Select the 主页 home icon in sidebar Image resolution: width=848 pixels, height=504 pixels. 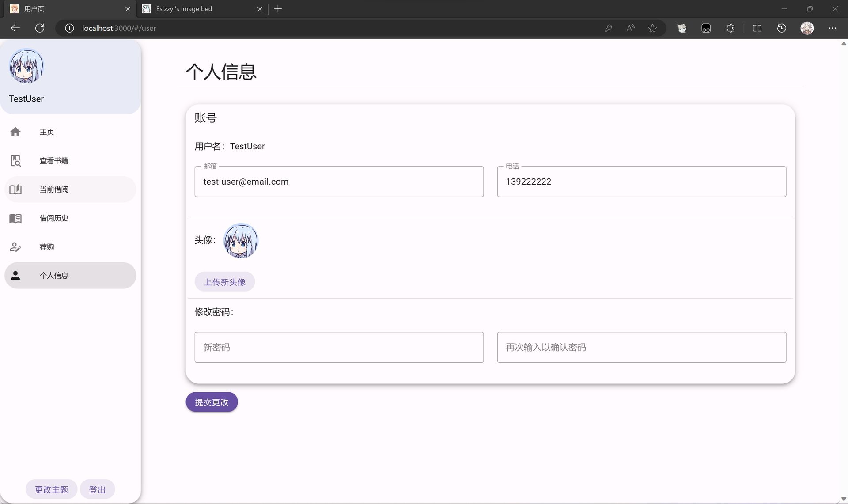click(x=15, y=132)
